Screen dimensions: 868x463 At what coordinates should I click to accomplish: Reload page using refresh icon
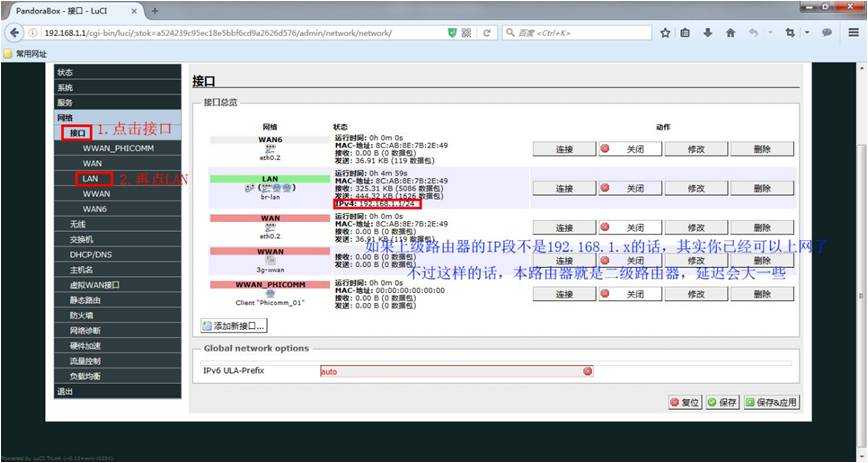click(487, 33)
